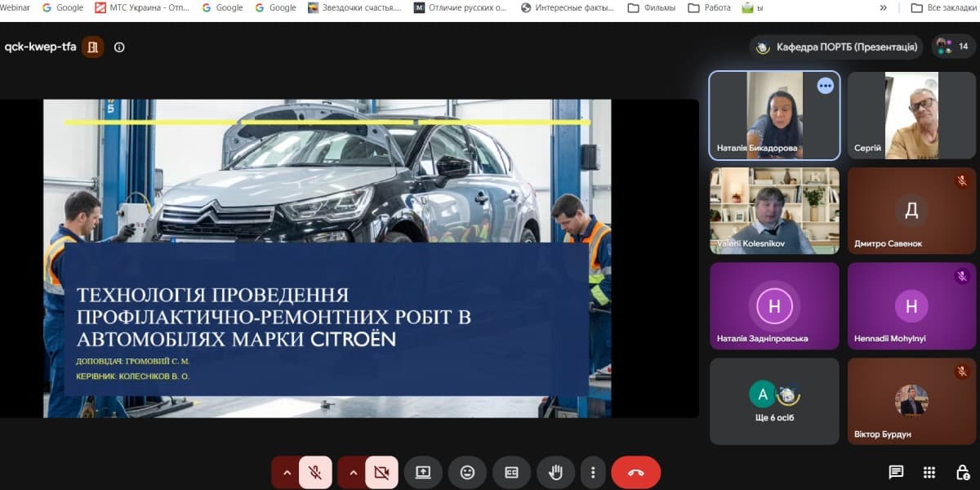Select the Віктор Бурдун tile
This screenshot has width=980, height=490.
(x=912, y=401)
